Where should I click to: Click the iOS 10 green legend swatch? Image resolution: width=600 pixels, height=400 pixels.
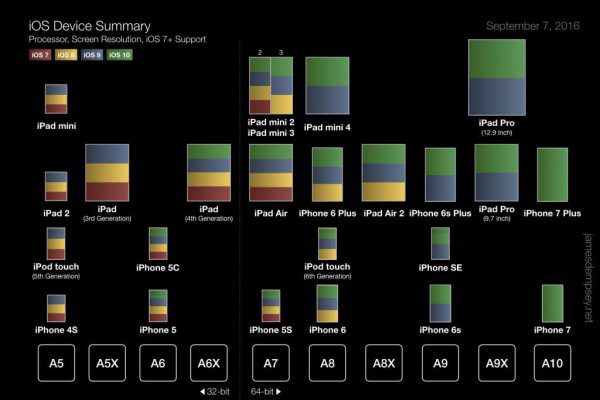coord(119,55)
